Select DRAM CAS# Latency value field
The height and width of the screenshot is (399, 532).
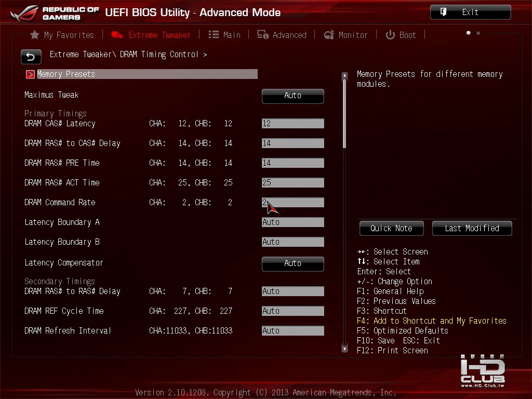(293, 124)
